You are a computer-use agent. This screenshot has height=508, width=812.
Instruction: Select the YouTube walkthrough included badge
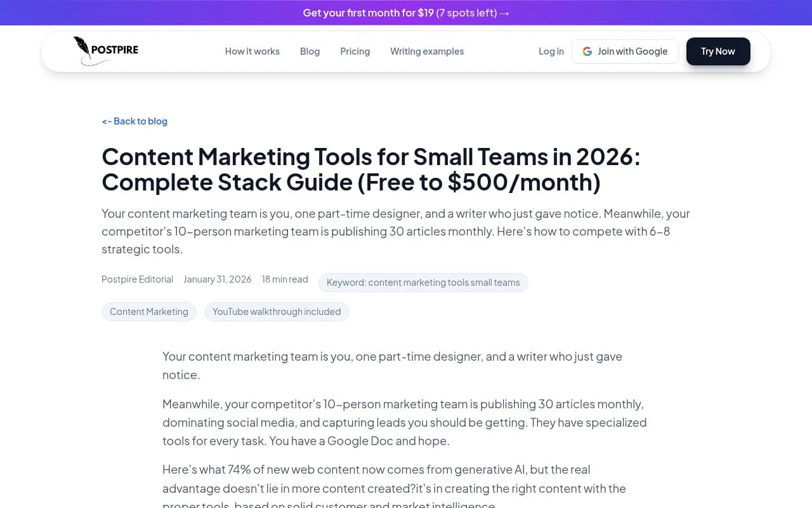[277, 312]
